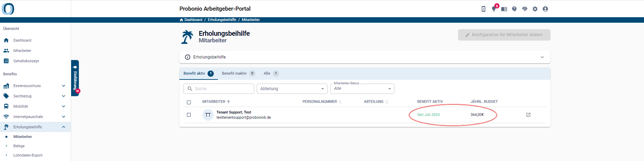644x161 pixels.
Task: Click the info icon beside Erholungsbeihilfe panel
Action: tap(188, 57)
